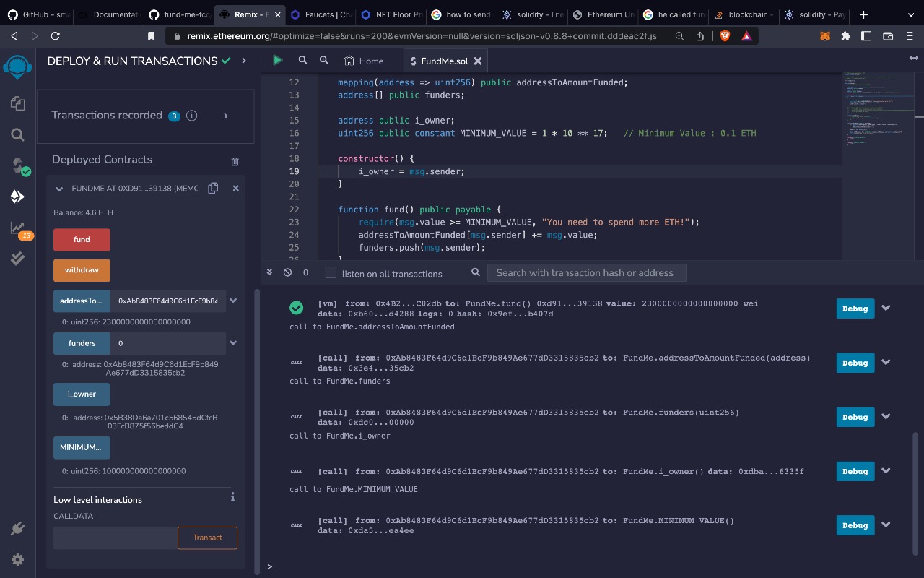Image resolution: width=924 pixels, height=578 pixels.
Task: Clear the terminal console
Action: 287,272
